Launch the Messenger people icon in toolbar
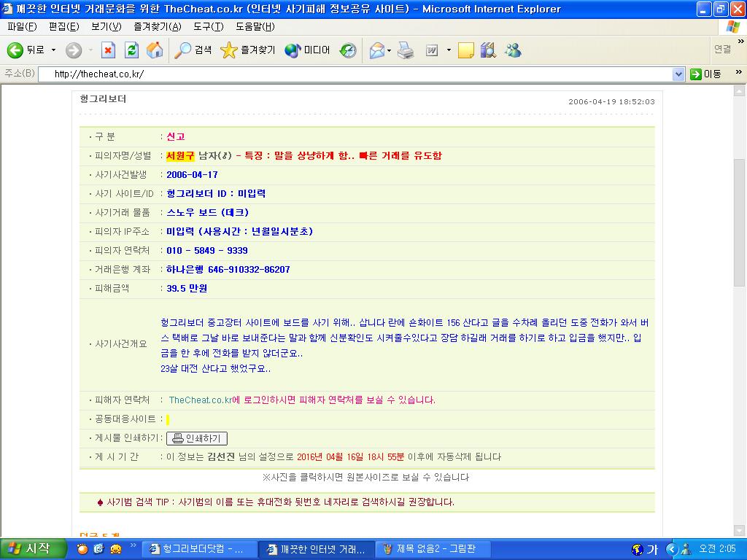 pyautogui.click(x=513, y=50)
